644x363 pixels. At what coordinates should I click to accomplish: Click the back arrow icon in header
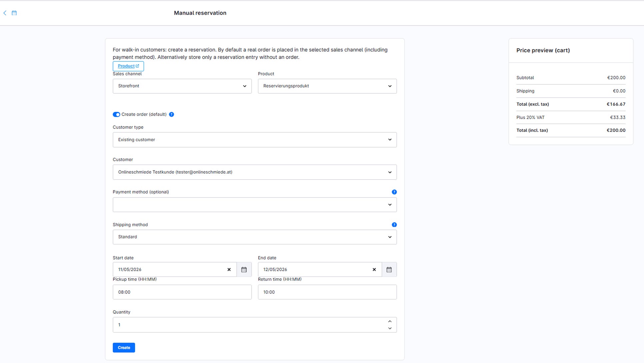point(5,13)
